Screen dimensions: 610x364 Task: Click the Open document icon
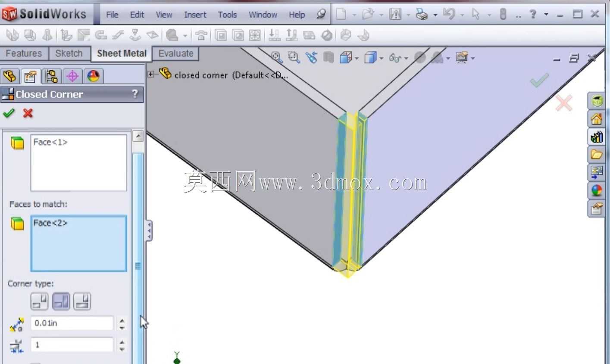pyautogui.click(x=368, y=14)
